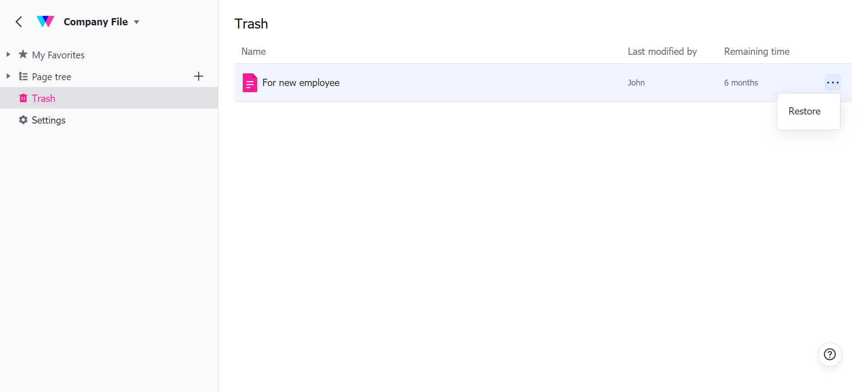Click the My Favorites star icon
This screenshot has width=868, height=392.
23,55
